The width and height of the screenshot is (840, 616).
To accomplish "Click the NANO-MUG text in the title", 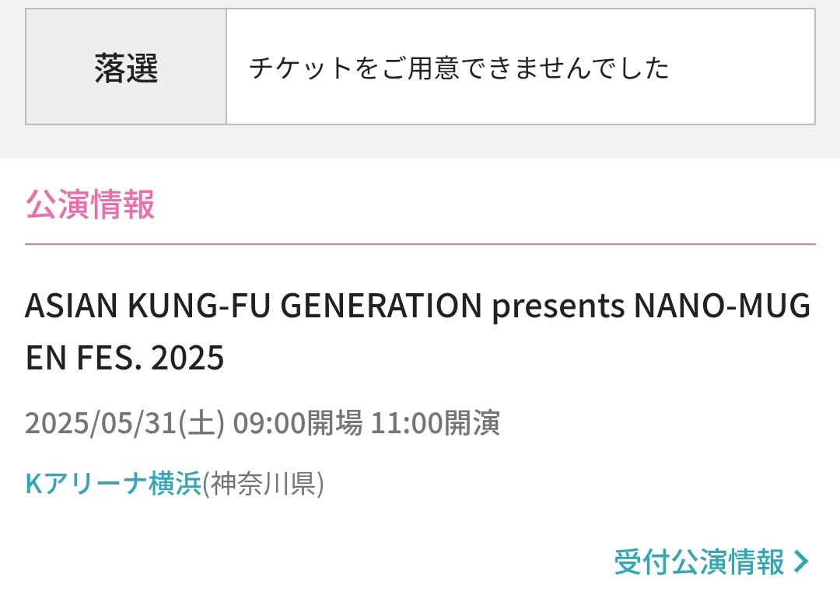I will coord(722,306).
